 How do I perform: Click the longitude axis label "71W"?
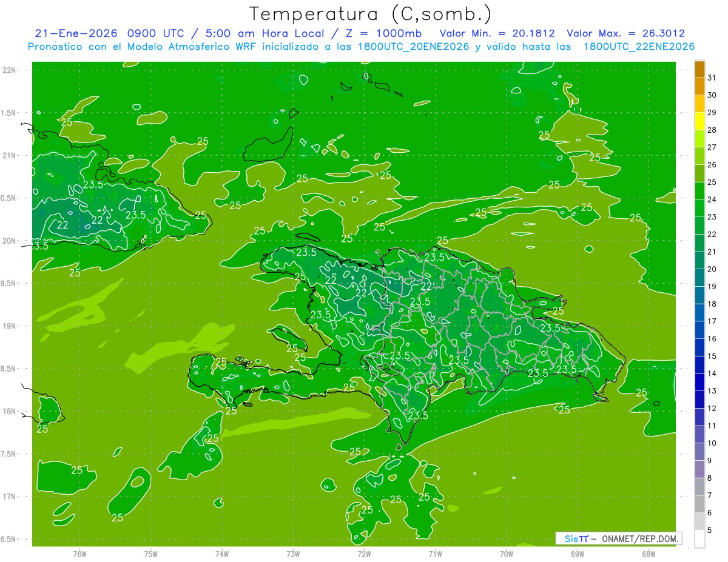[x=435, y=554]
